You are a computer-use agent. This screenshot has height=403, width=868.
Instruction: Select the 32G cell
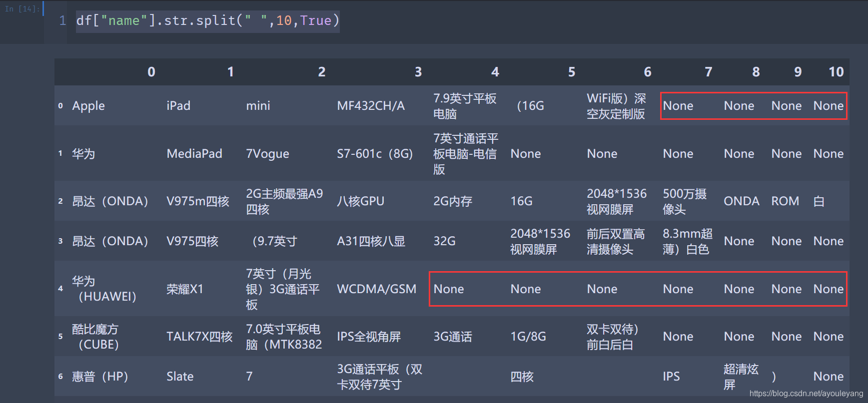coord(444,241)
